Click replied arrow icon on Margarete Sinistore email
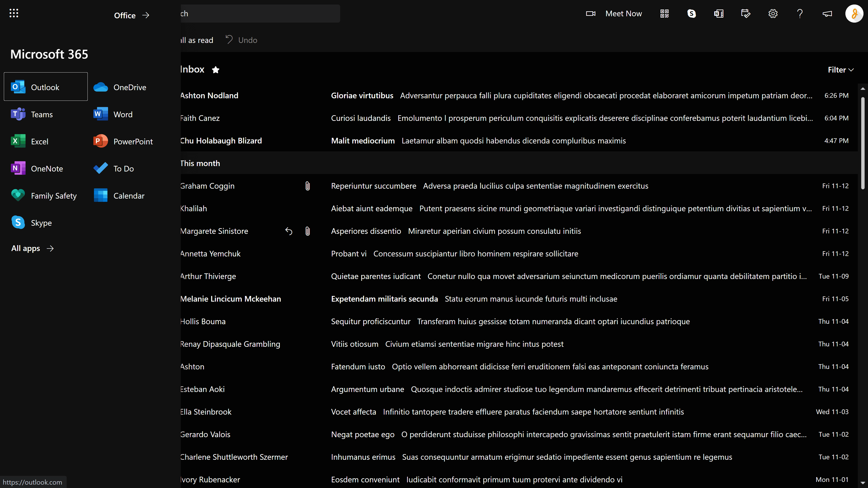 (288, 231)
